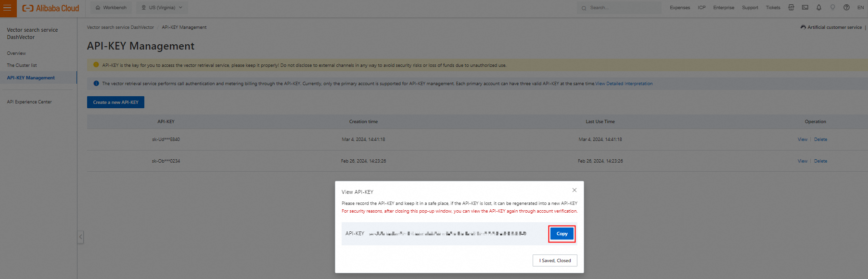Image resolution: width=868 pixels, height=279 pixels.
Task: View the sk-Ob***0234 API key
Action: [803, 161]
